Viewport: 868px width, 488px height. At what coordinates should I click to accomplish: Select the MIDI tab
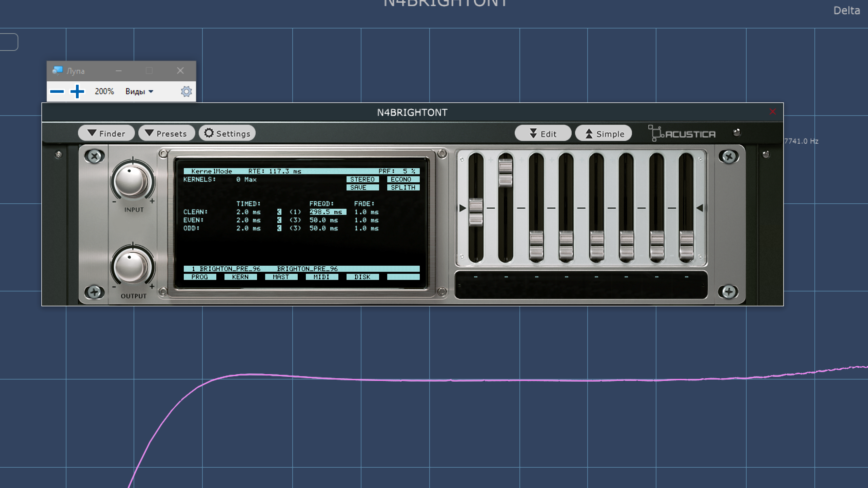point(322,277)
